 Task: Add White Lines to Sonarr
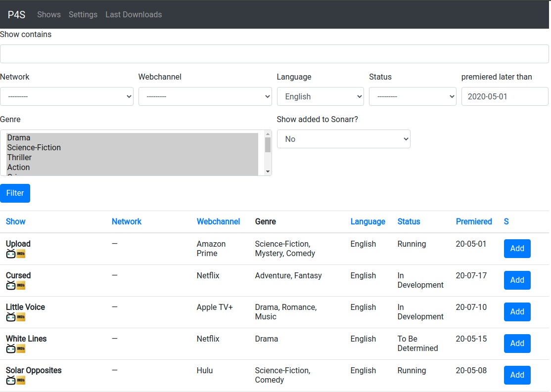pos(517,344)
